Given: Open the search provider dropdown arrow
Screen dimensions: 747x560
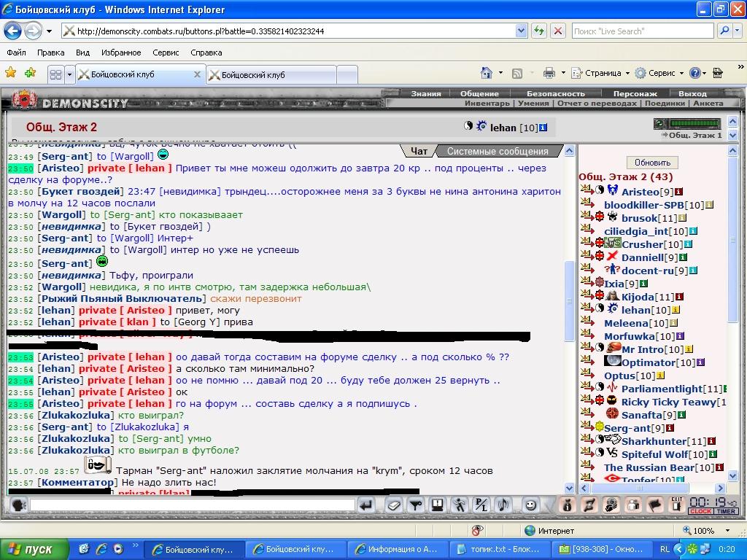Looking at the screenshot, I should (738, 31).
